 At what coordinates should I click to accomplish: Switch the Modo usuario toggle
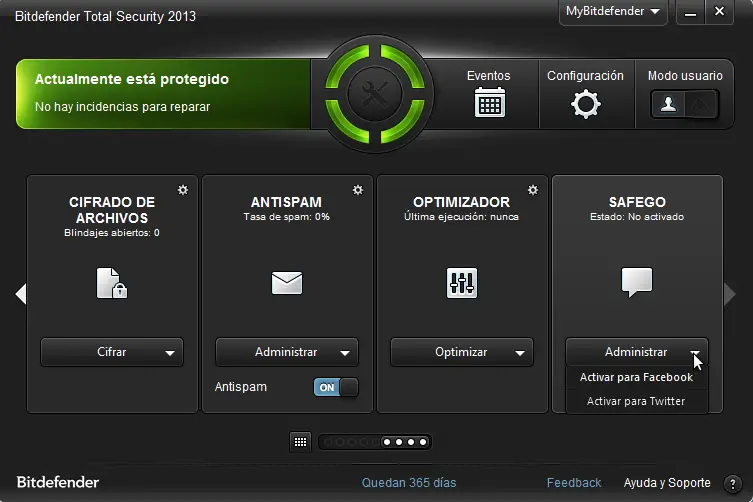685,104
